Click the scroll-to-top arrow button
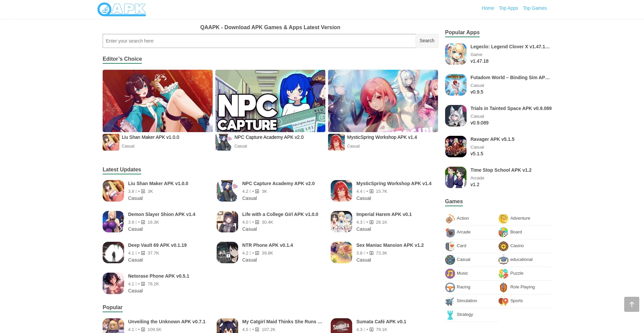This screenshot has height=333, width=644. click(632, 304)
